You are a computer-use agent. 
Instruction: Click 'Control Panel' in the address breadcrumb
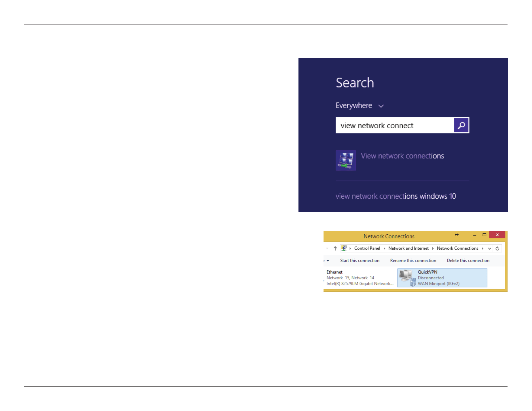click(367, 248)
